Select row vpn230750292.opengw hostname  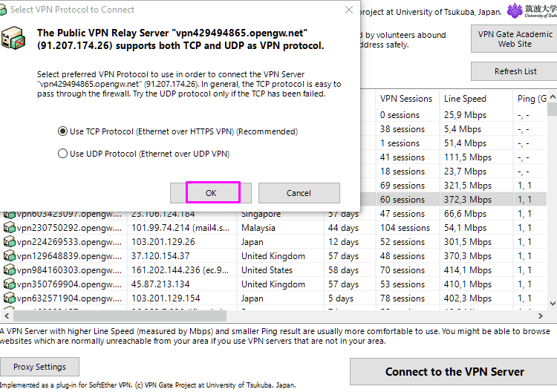(69, 228)
